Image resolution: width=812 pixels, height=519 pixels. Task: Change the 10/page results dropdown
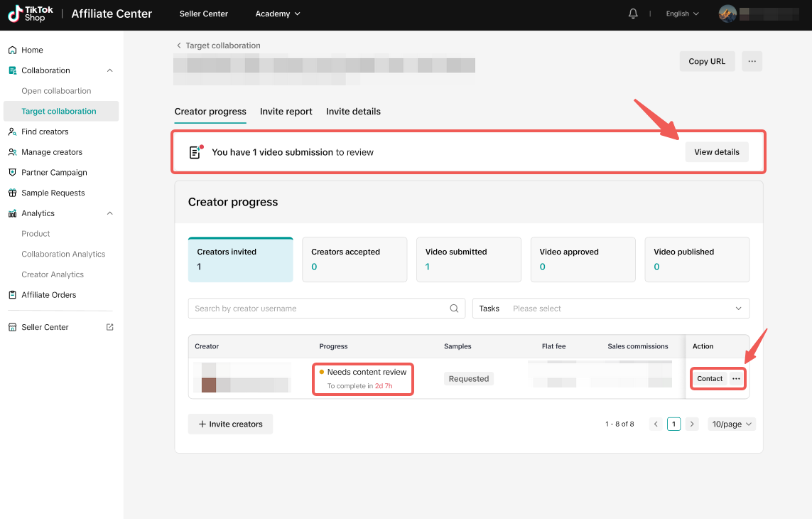[x=732, y=424]
